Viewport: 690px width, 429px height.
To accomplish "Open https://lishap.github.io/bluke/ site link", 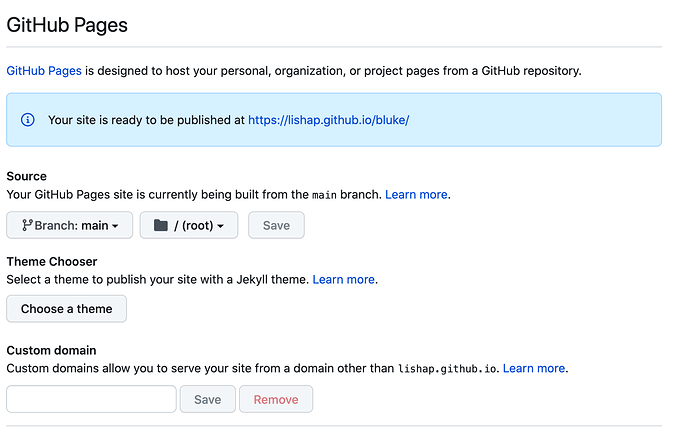I will (329, 120).
